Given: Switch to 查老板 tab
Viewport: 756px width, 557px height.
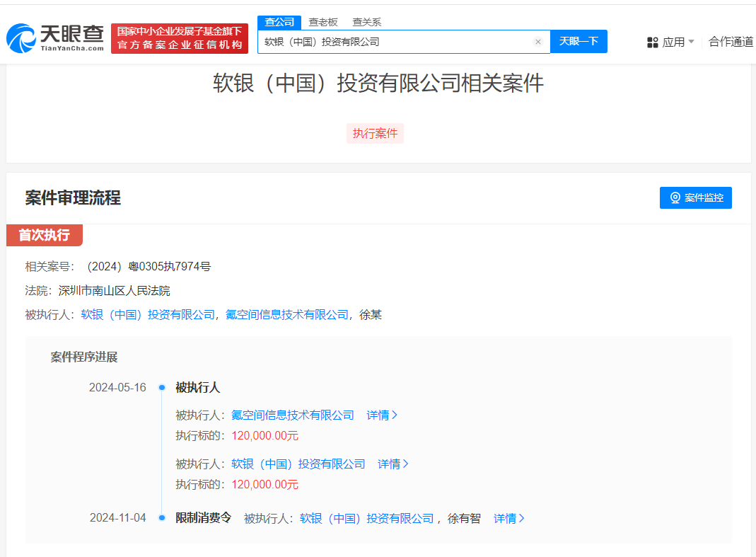Looking at the screenshot, I should 323,22.
